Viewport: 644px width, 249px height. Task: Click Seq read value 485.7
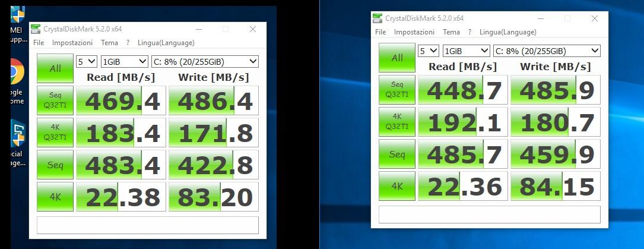point(463,154)
